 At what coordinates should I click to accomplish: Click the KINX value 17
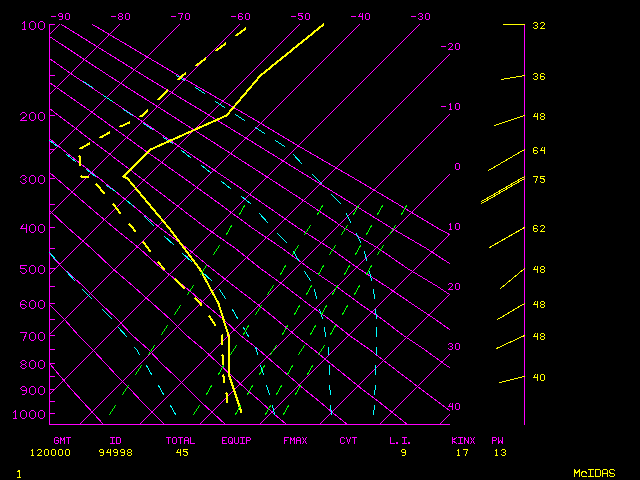tap(462, 452)
